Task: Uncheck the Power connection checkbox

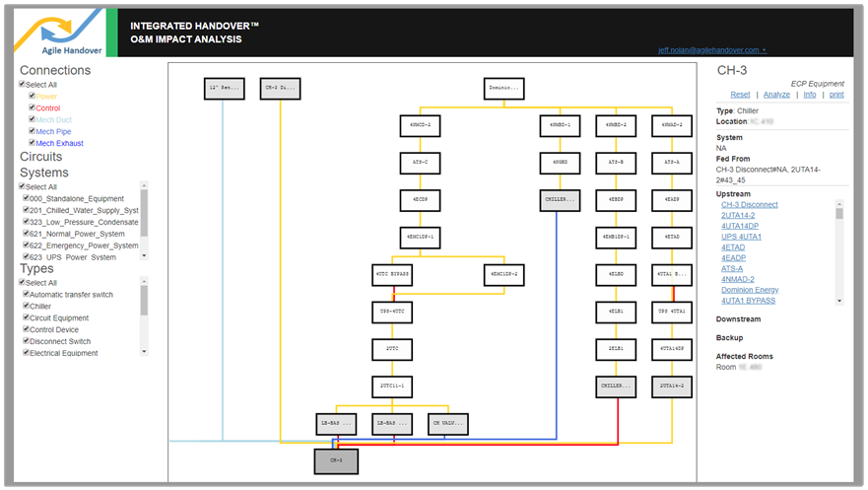Action: [x=33, y=96]
